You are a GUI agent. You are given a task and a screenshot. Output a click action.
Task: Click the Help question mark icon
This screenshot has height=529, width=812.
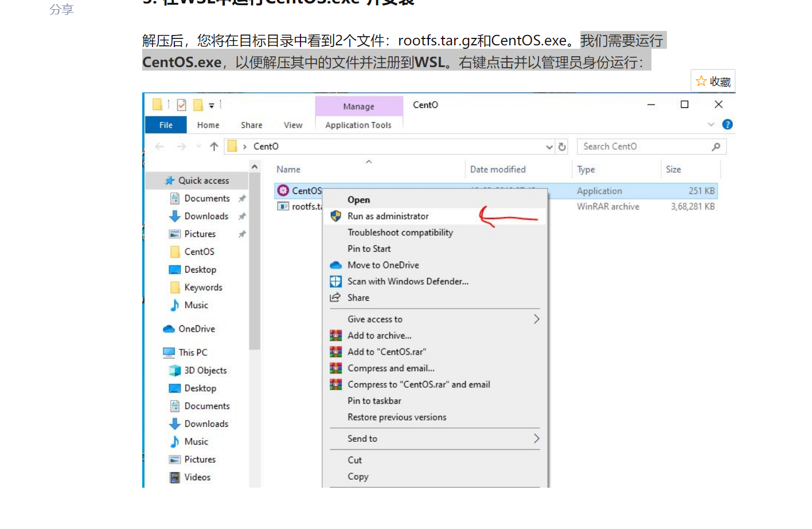tap(727, 124)
